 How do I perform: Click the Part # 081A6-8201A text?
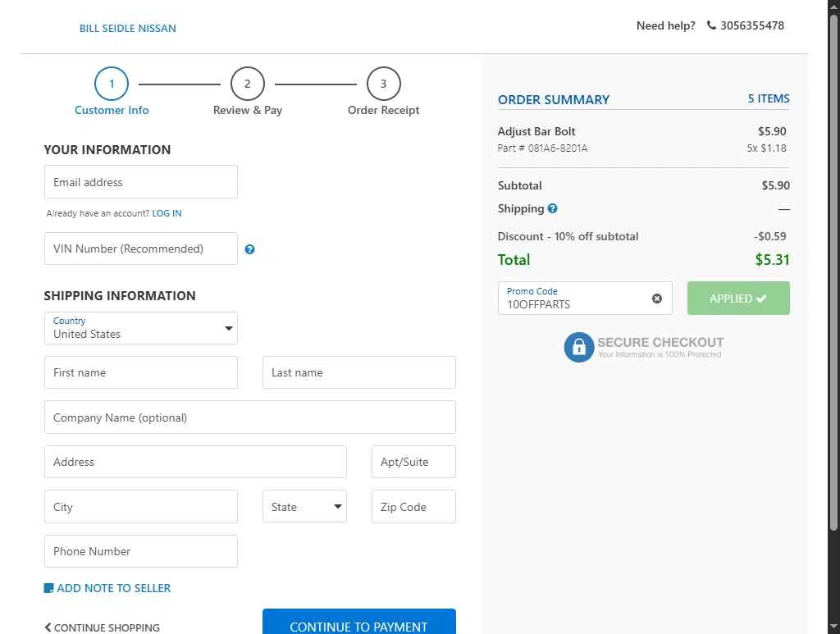[x=542, y=148]
